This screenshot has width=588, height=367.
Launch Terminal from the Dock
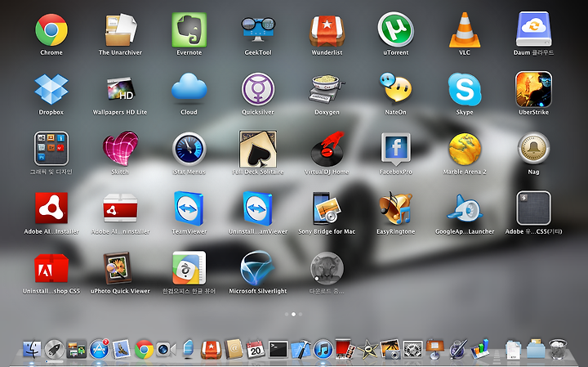pos(278,350)
